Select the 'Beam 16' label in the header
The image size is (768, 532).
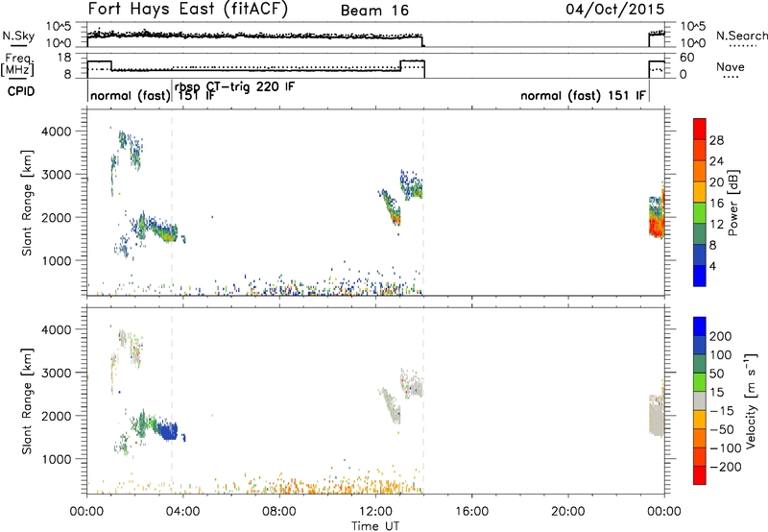pyautogui.click(x=374, y=11)
